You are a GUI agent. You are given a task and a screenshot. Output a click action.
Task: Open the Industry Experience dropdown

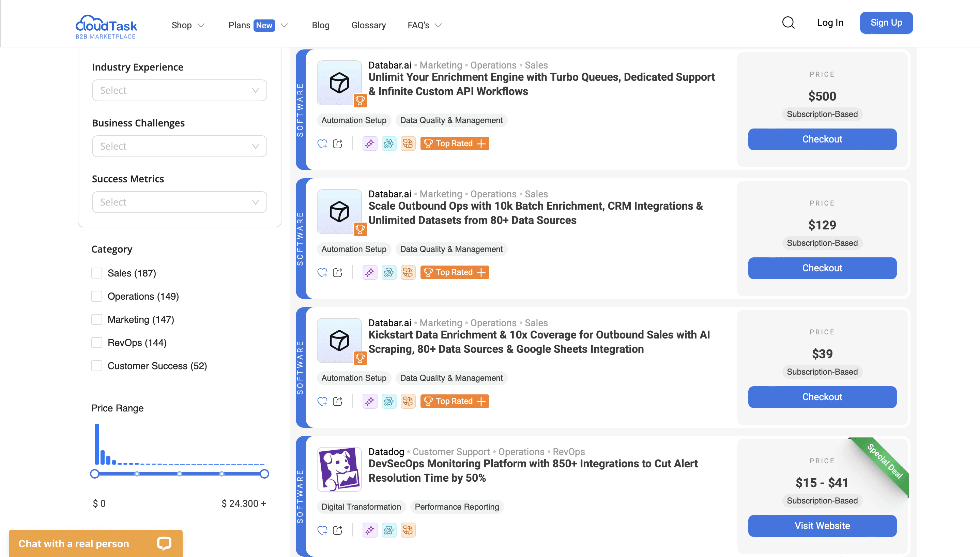pyautogui.click(x=179, y=90)
